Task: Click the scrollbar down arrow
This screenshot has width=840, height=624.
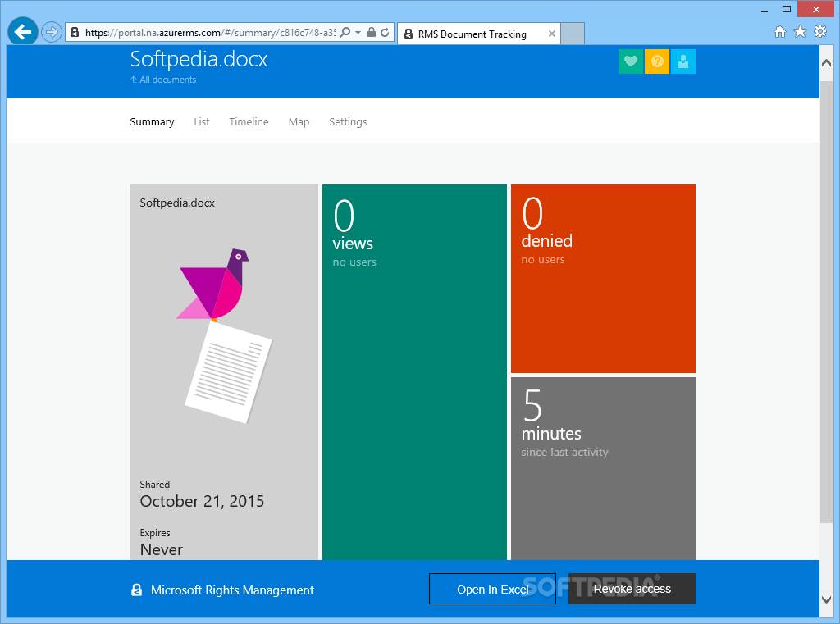Action: click(x=826, y=600)
